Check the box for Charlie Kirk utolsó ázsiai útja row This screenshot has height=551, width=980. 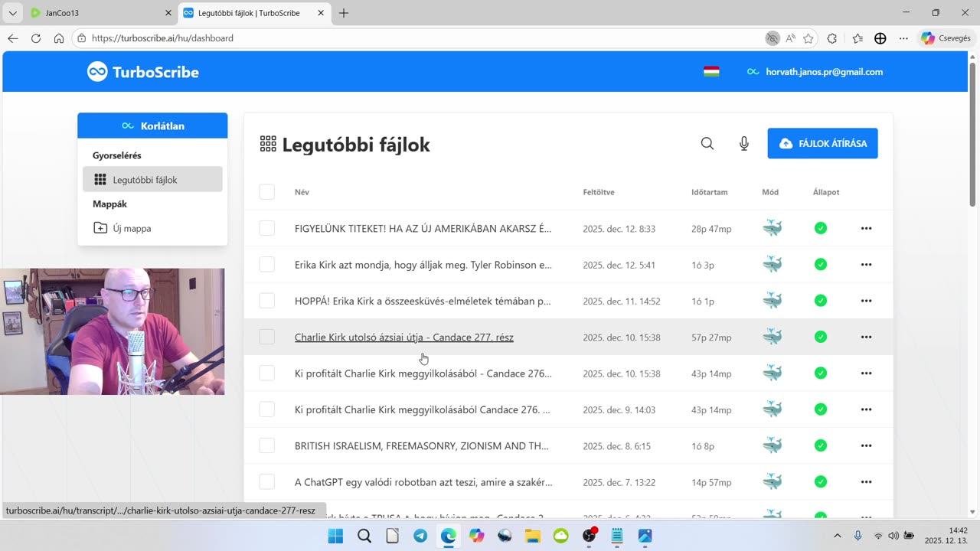(266, 337)
